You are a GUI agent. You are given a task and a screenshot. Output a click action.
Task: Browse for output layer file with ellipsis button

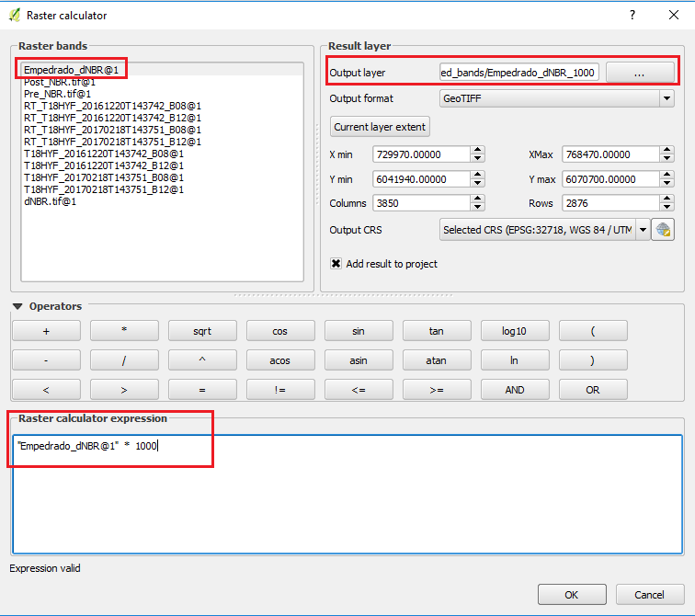click(639, 73)
